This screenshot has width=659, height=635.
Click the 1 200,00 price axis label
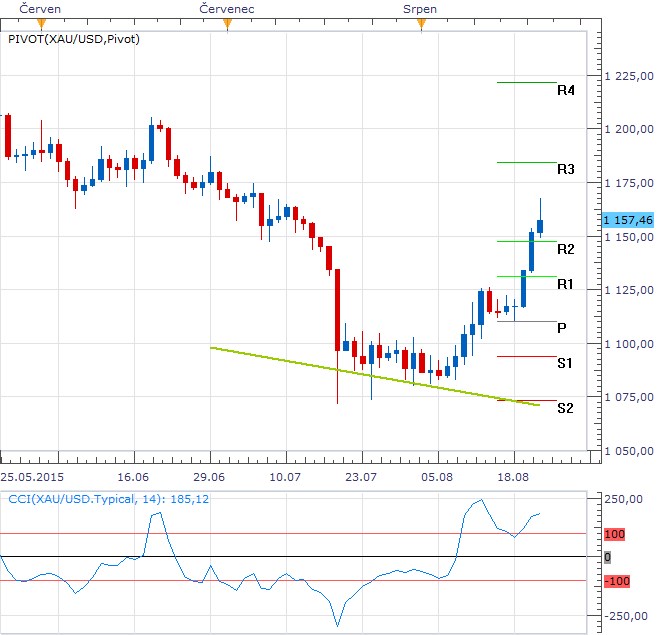629,129
